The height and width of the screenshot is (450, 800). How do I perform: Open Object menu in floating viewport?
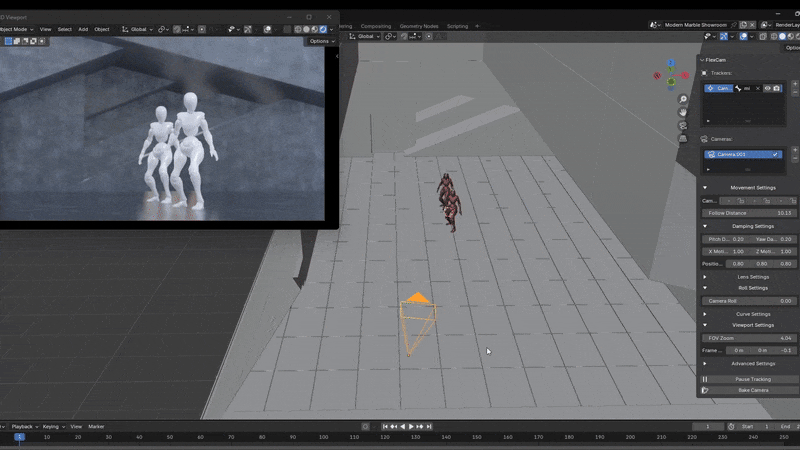[102, 29]
